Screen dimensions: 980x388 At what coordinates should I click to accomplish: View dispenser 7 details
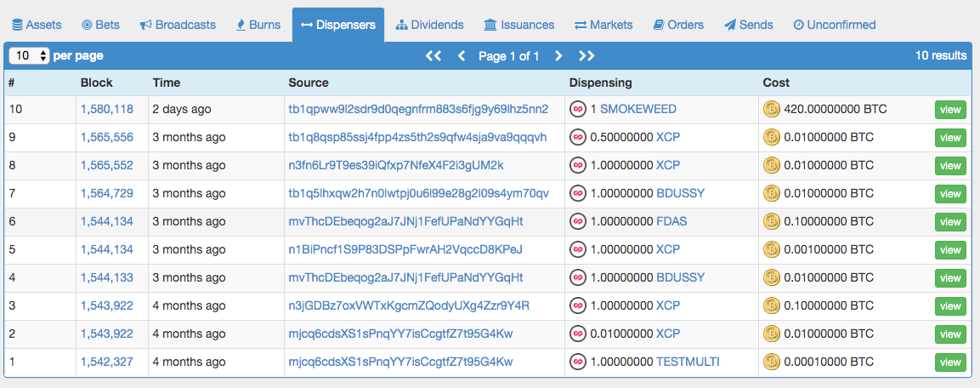[x=950, y=194]
